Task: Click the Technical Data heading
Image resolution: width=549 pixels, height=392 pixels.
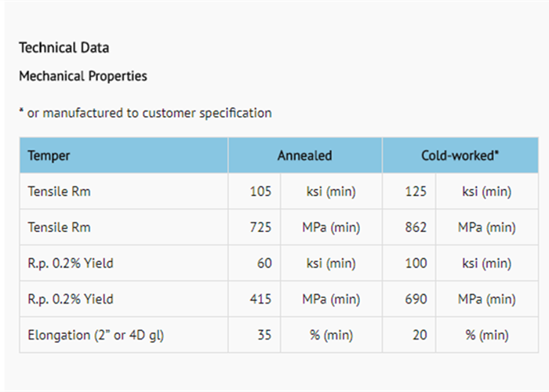Action: click(x=64, y=48)
